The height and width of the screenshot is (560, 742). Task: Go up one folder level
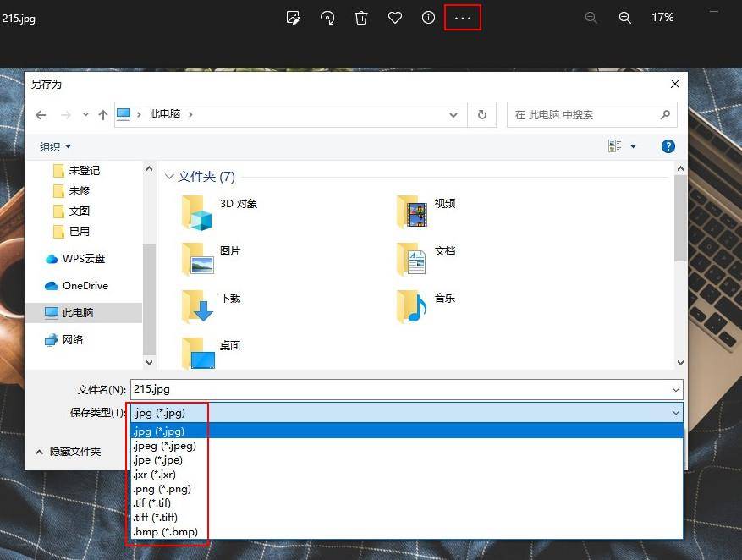(102, 114)
